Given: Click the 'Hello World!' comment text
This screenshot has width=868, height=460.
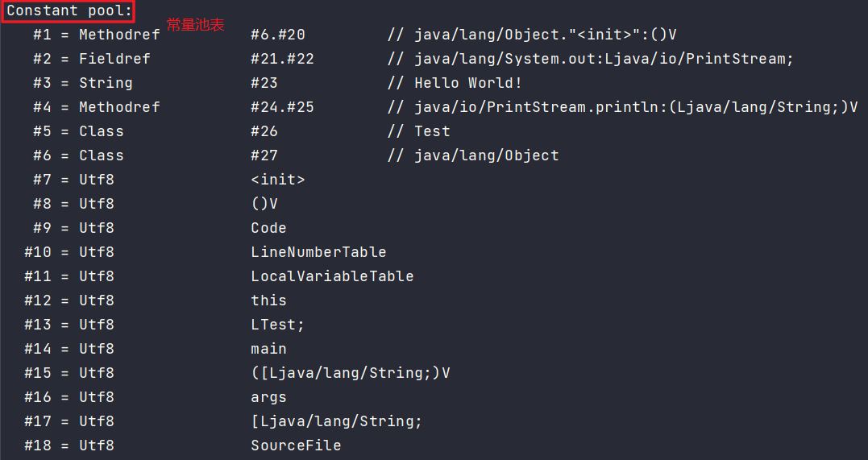Looking at the screenshot, I should 467,83.
